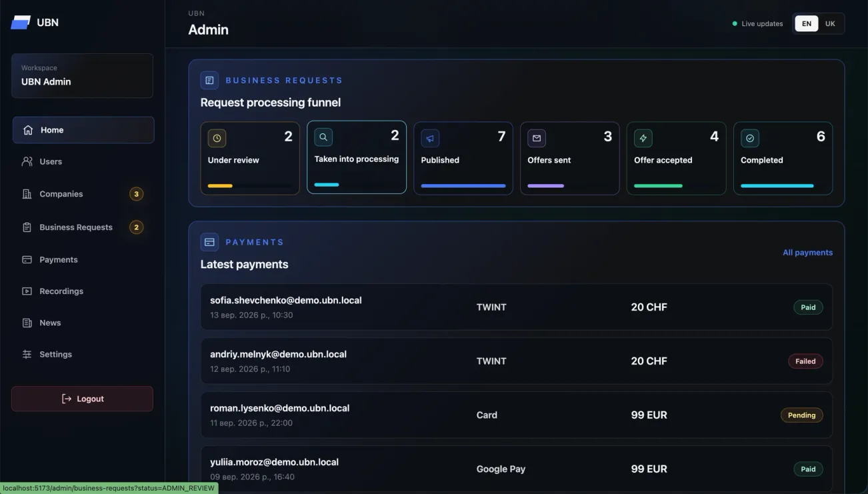Click the clock icon on Under review card
868x494 pixels.
coord(217,138)
